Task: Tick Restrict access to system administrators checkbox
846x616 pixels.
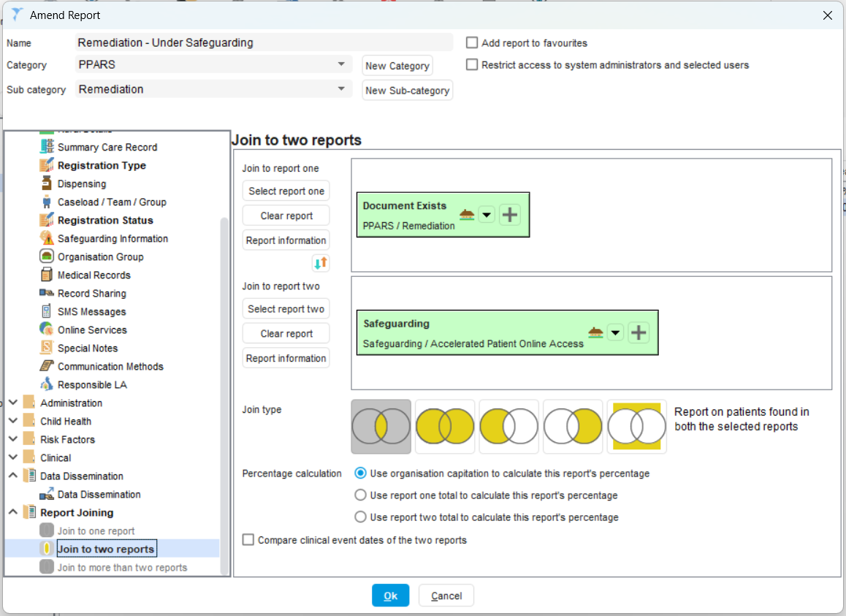Action: [472, 65]
